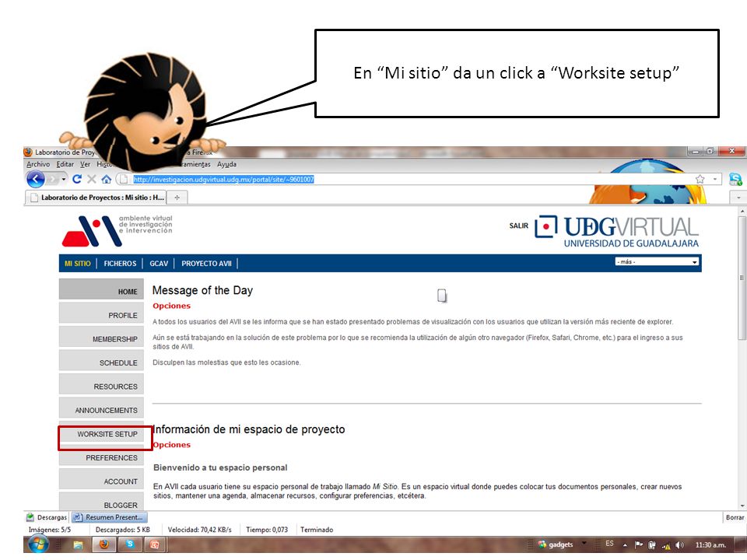The width and height of the screenshot is (747, 560).
Task: Select the MI SITIO site tab
Action: point(78,264)
